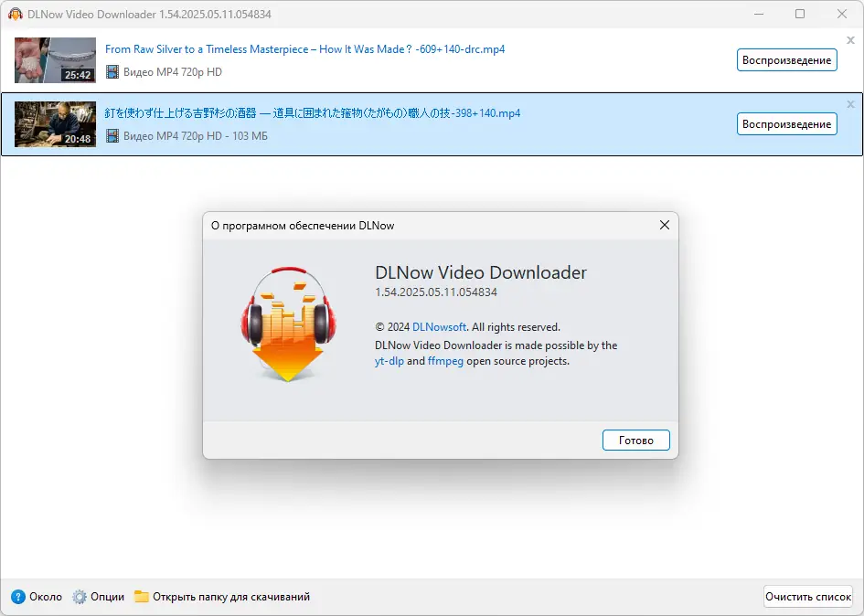
Task: Click the video format icon on first download
Action: tap(112, 70)
